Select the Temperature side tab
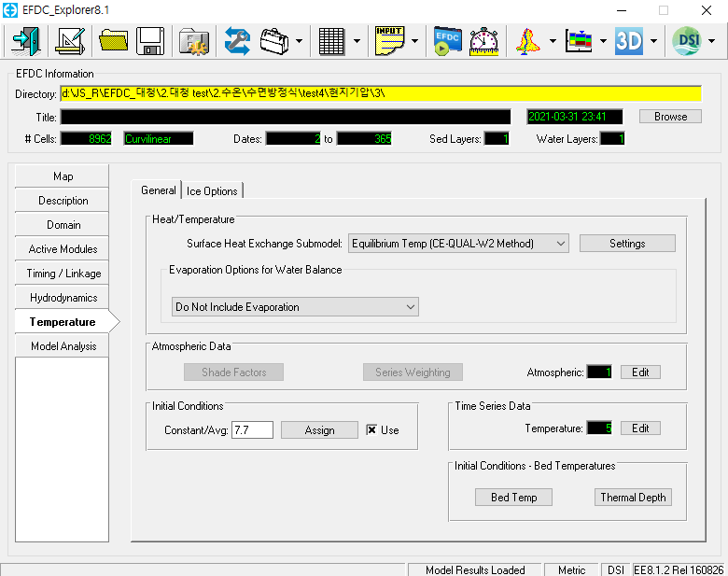The height and width of the screenshot is (576, 728). 65,322
